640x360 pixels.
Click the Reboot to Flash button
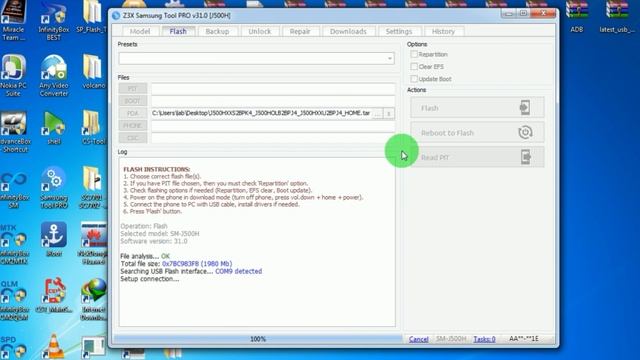pyautogui.click(x=477, y=132)
